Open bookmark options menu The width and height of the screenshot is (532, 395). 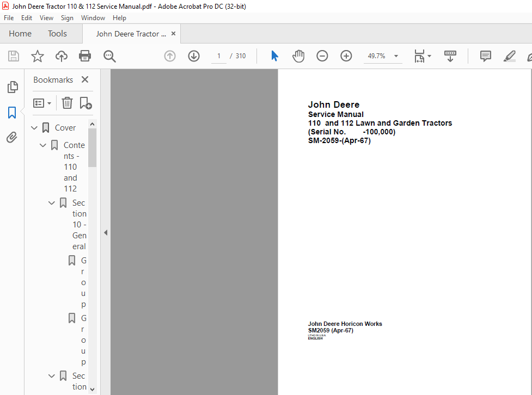[42, 103]
